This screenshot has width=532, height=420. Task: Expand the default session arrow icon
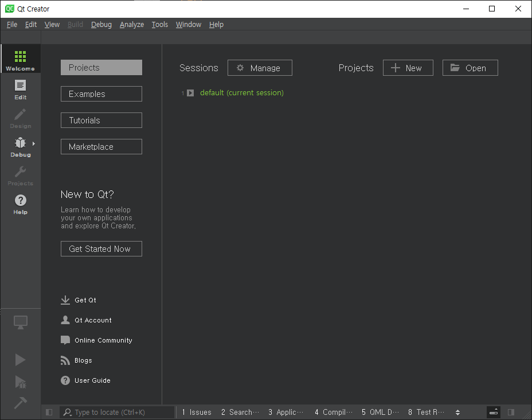[x=190, y=93]
